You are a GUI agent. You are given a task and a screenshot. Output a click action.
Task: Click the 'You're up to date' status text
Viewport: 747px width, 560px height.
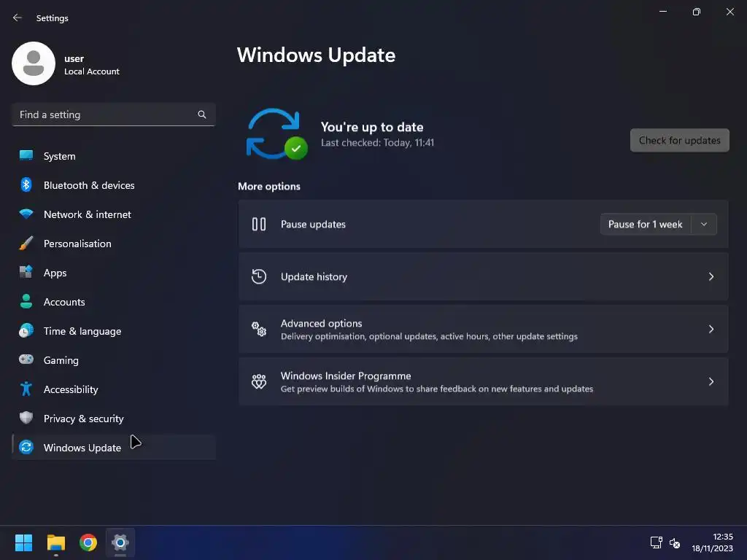pyautogui.click(x=371, y=127)
